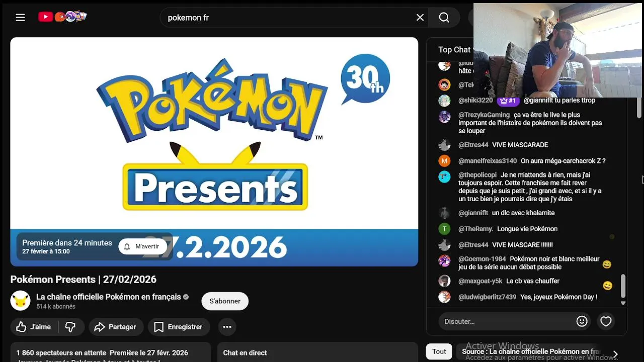Click 'Première dans 24 minutes' label
Image resolution: width=644 pixels, height=362 pixels.
(67, 243)
